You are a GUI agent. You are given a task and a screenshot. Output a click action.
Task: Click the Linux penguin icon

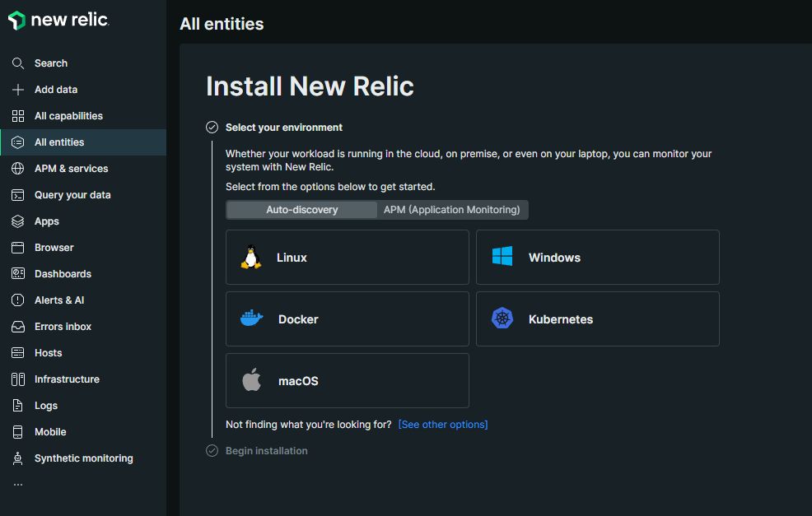251,257
